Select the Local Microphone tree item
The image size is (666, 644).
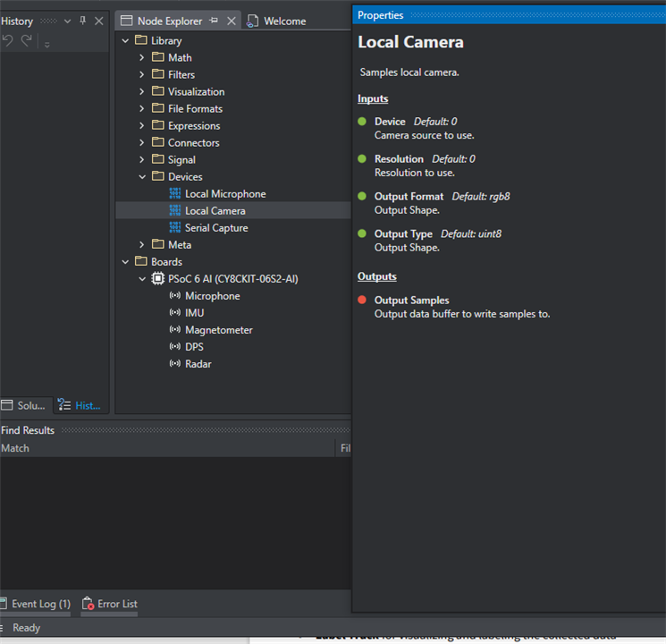[225, 194]
